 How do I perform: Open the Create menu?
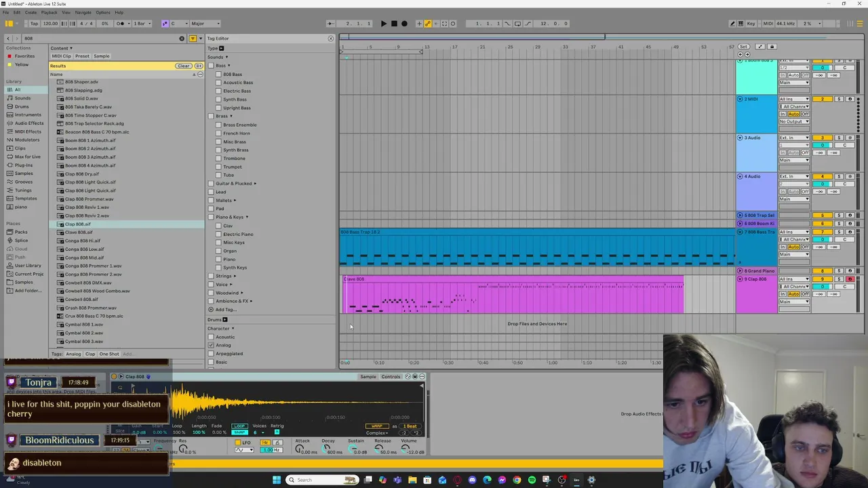pyautogui.click(x=31, y=12)
